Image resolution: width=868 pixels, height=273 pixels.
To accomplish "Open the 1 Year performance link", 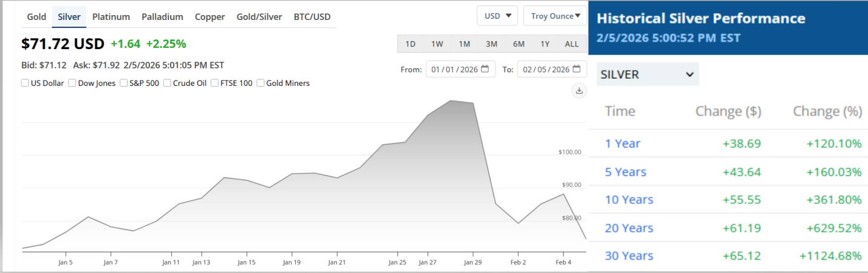I will (622, 143).
